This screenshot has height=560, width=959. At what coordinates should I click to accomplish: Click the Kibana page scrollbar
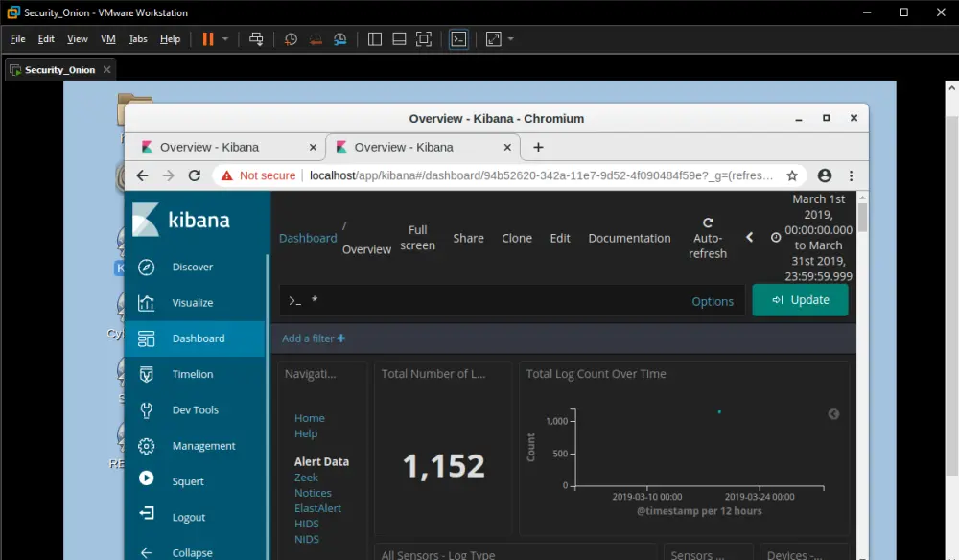coord(862,218)
